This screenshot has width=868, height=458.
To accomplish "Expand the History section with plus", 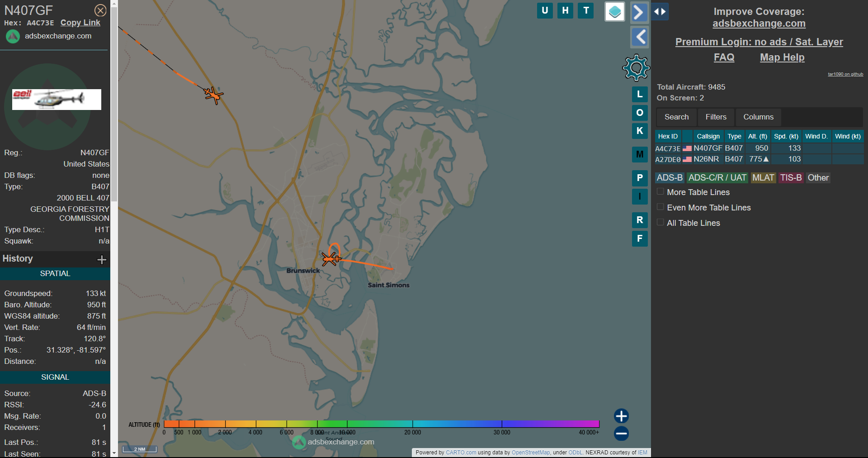I will tap(102, 259).
